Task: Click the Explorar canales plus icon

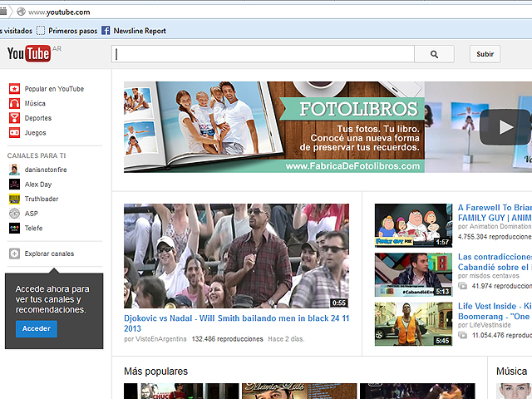Action: tap(14, 254)
